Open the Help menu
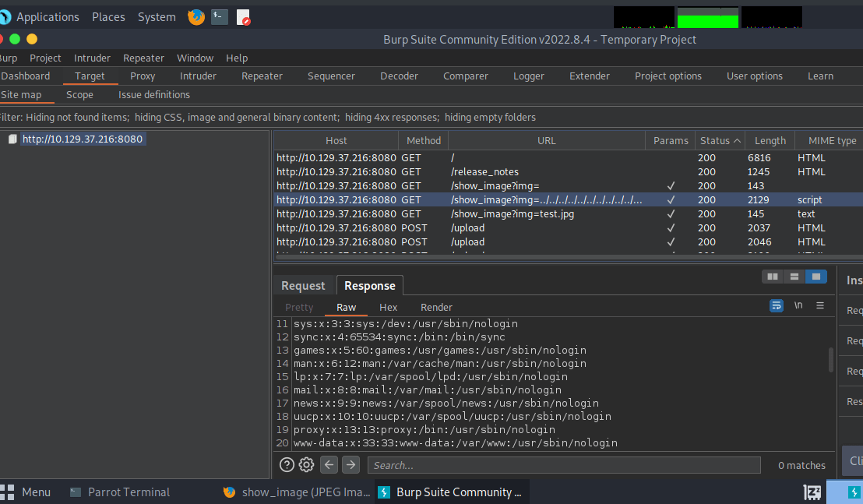This screenshot has height=504, width=863. pos(237,58)
